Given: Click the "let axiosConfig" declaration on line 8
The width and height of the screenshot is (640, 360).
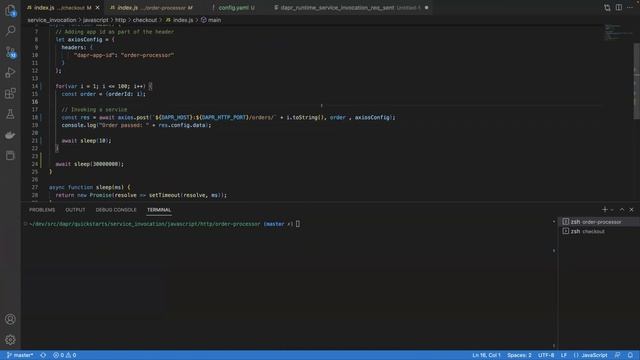Looking at the screenshot, I should coord(85,40).
